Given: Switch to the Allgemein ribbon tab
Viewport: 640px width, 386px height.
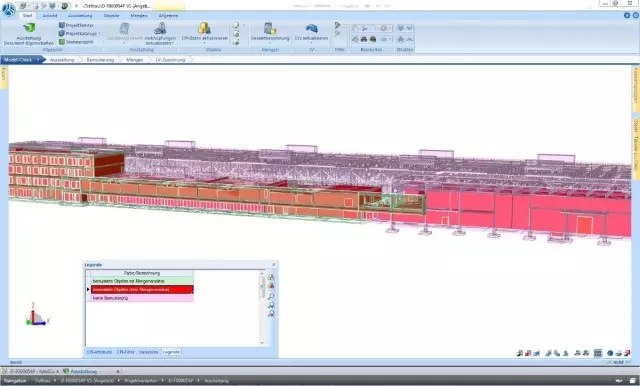Looking at the screenshot, I should click(168, 16).
